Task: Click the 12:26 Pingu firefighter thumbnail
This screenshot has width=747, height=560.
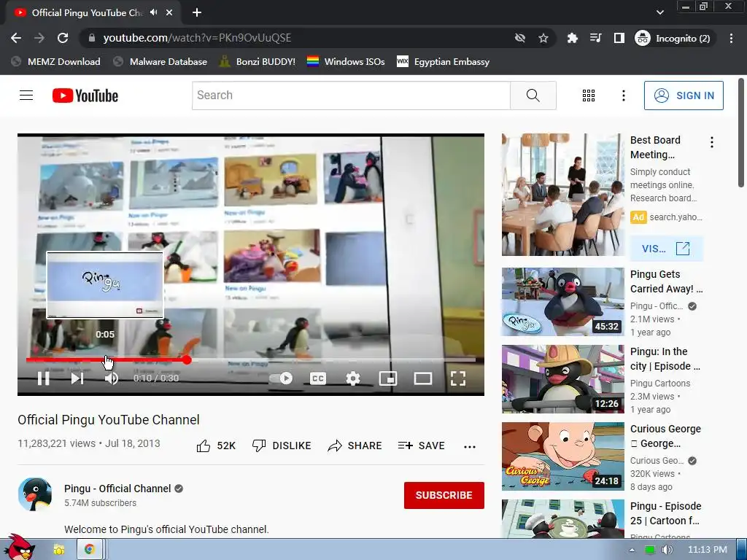Action: (562, 379)
